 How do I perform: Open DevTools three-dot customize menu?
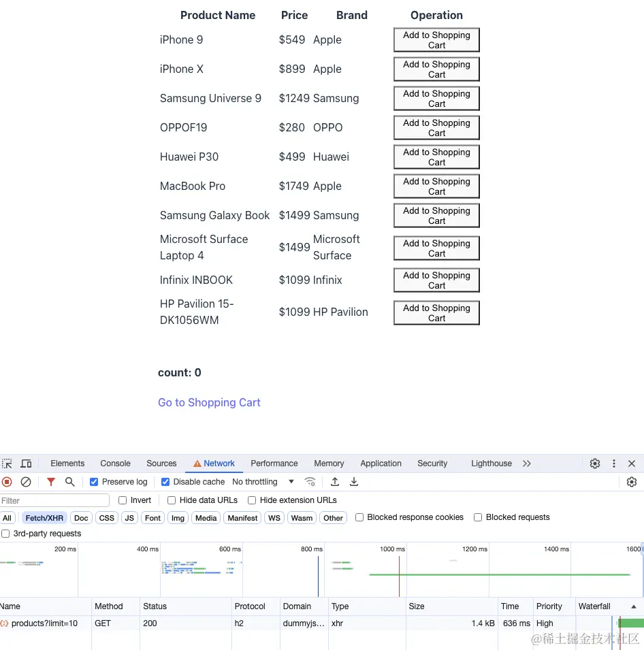click(614, 464)
